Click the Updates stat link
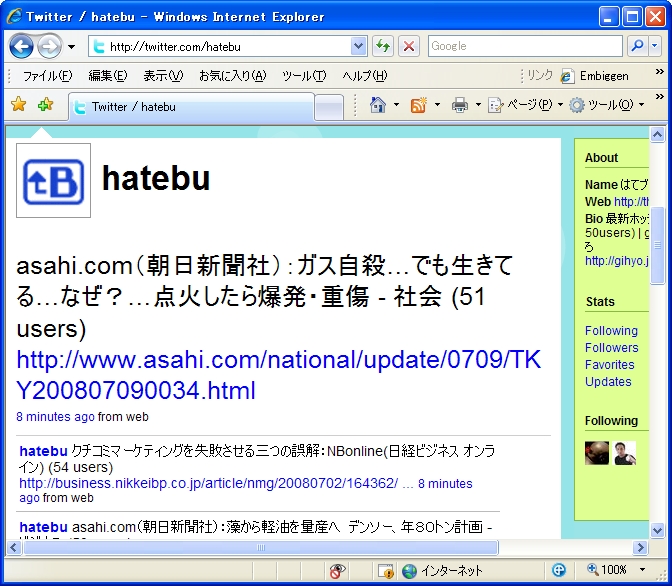672x586 pixels. click(x=608, y=382)
